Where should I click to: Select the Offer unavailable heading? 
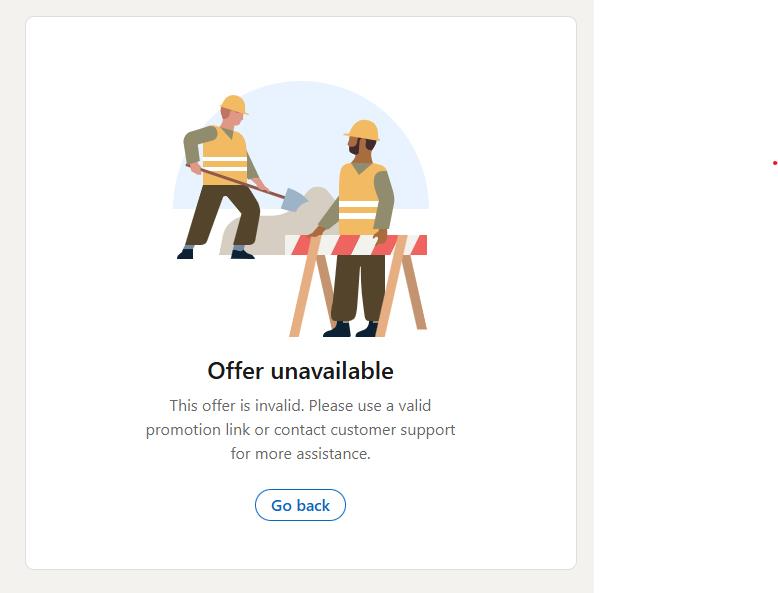[x=300, y=371]
